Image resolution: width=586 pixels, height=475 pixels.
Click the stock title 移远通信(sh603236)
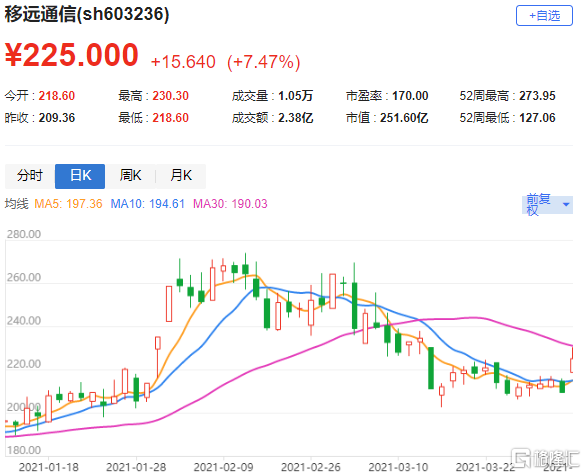87,15
